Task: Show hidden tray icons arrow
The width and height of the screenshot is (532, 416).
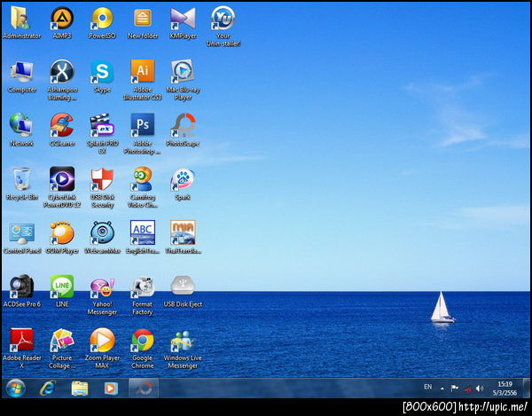Action: [x=442, y=389]
